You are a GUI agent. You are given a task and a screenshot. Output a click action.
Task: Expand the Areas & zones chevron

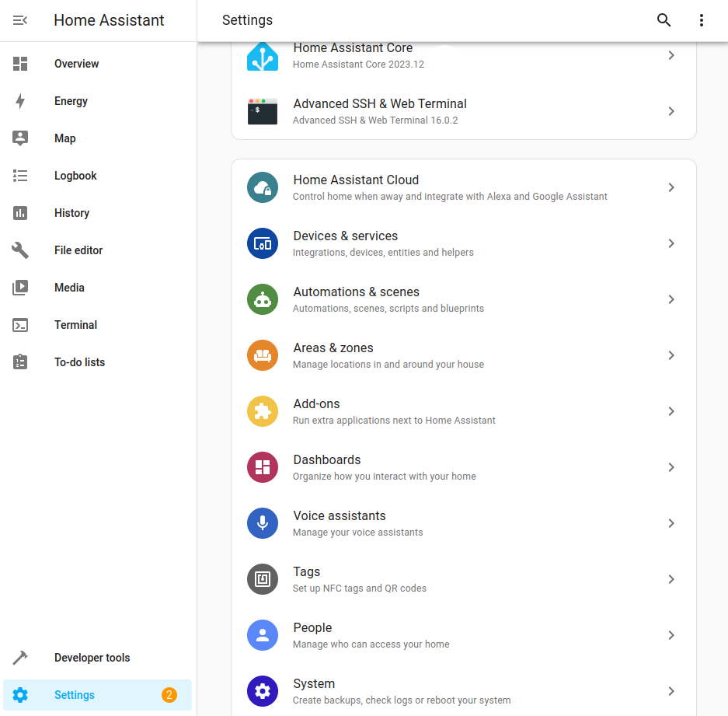coord(671,355)
